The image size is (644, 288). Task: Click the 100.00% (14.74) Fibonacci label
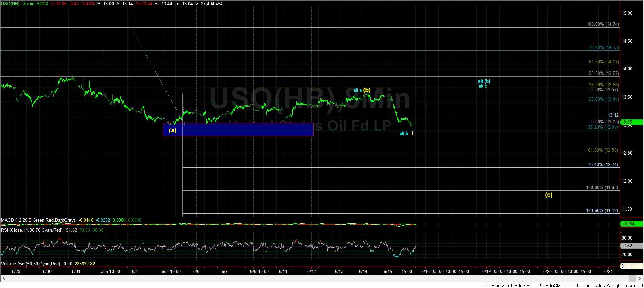point(603,24)
